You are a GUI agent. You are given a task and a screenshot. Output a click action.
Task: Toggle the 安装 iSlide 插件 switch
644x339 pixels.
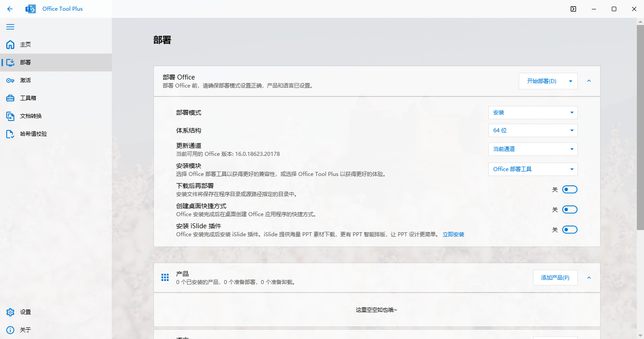[x=570, y=230]
